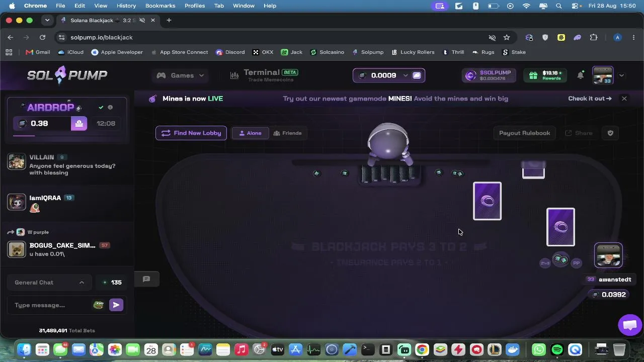Open the Stake bookmark
This screenshot has width=644, height=362.
coord(514,52)
